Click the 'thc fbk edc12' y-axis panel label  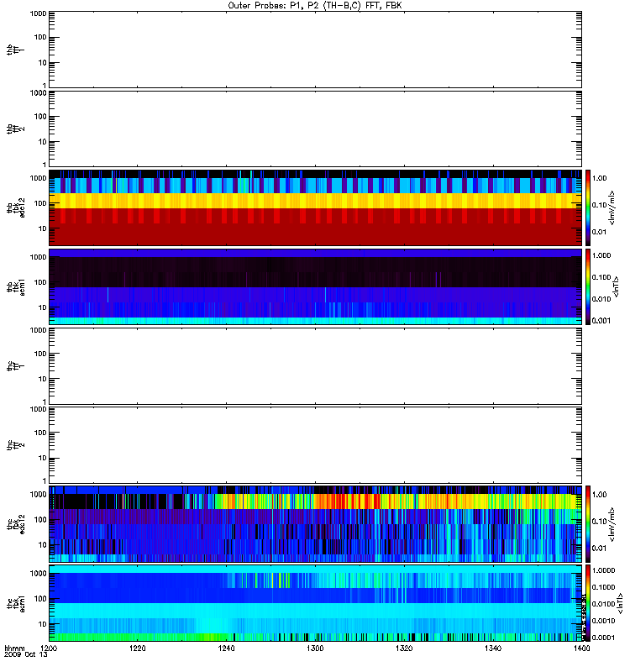point(15,523)
